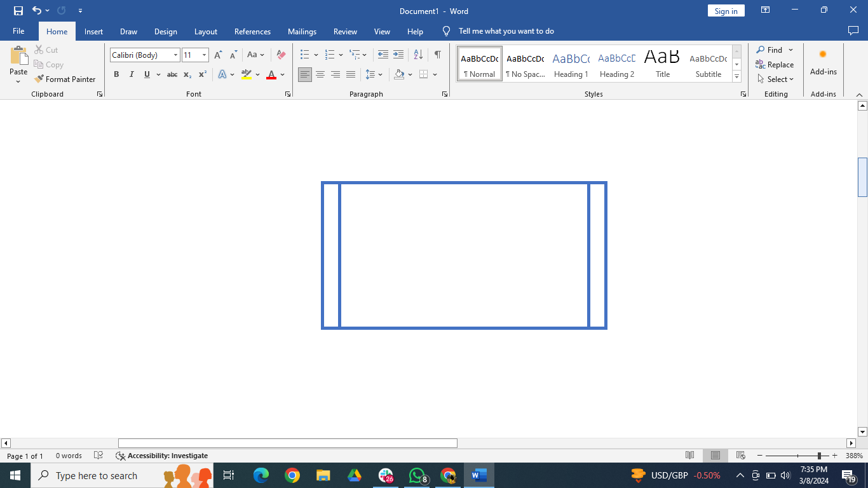This screenshot has width=868, height=488.
Task: Apply yellow text highlight color
Action: coord(247,74)
